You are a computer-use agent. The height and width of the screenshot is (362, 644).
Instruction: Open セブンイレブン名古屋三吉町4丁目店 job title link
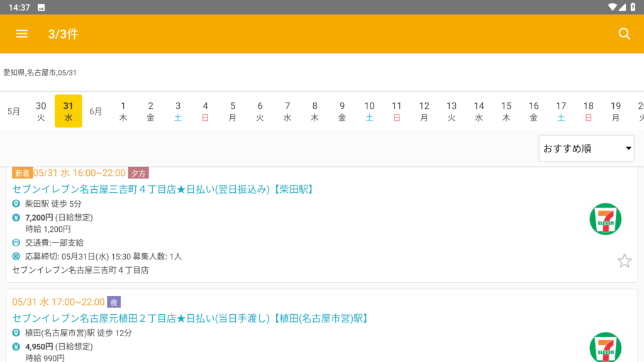(x=164, y=189)
